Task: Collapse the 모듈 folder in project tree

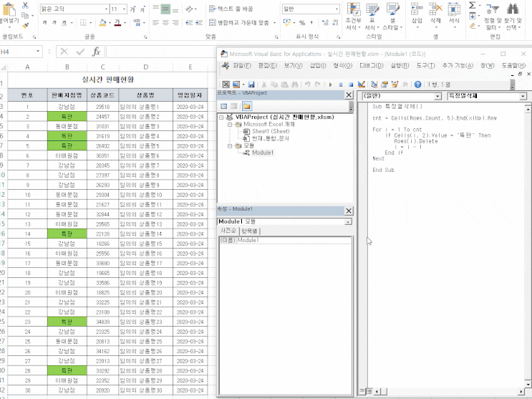Action: (230, 145)
